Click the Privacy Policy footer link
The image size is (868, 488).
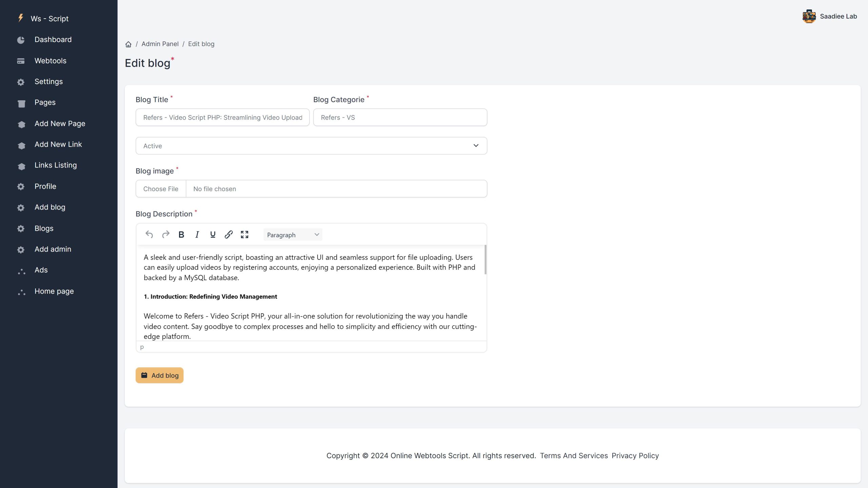click(635, 455)
